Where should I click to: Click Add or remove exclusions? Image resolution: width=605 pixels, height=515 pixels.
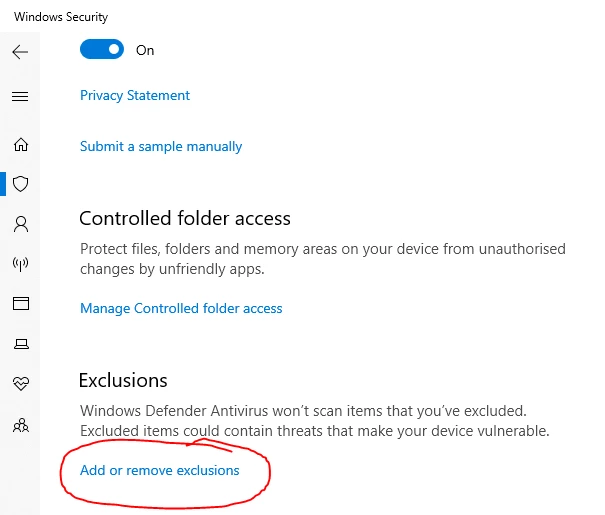tap(159, 470)
